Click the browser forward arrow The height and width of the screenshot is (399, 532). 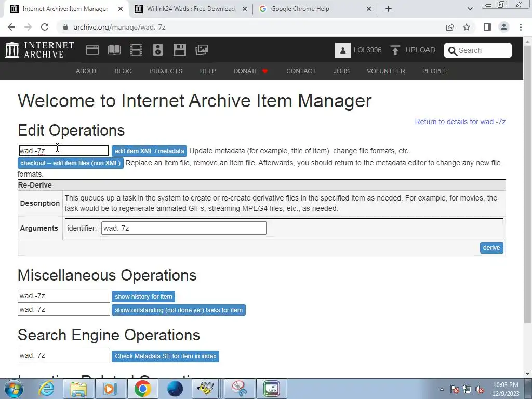coord(28,27)
